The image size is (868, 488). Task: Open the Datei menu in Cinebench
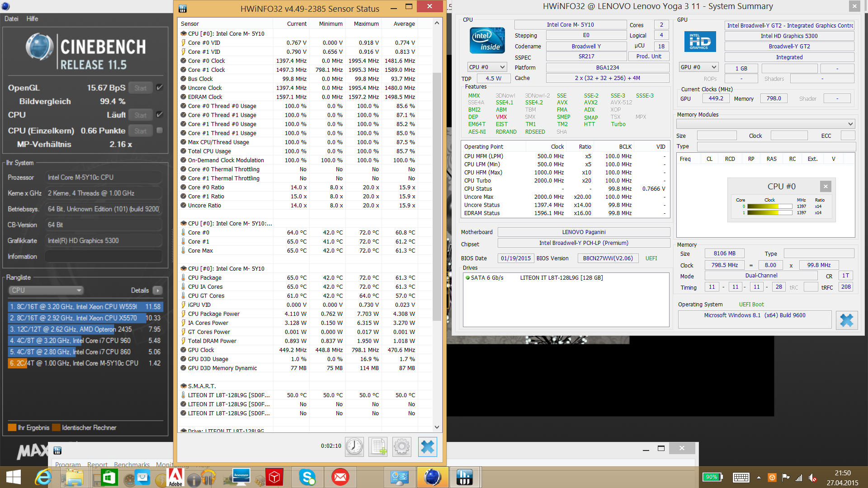pos(11,19)
